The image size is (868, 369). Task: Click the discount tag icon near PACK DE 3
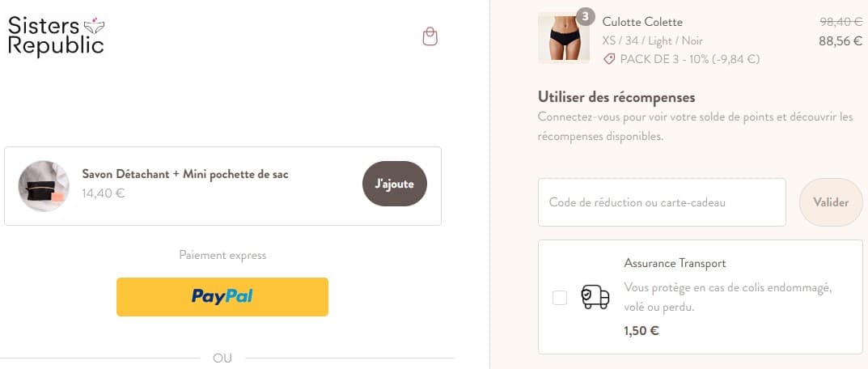(x=609, y=59)
